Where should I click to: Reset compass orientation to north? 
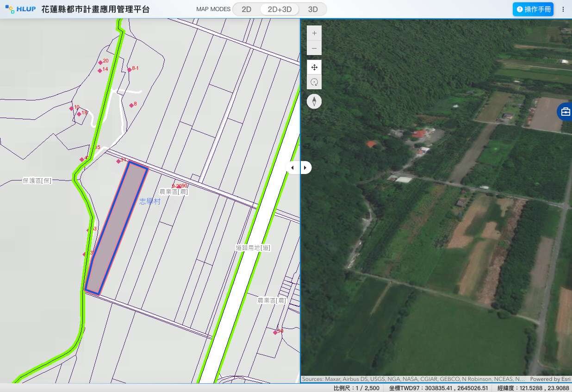tap(314, 101)
